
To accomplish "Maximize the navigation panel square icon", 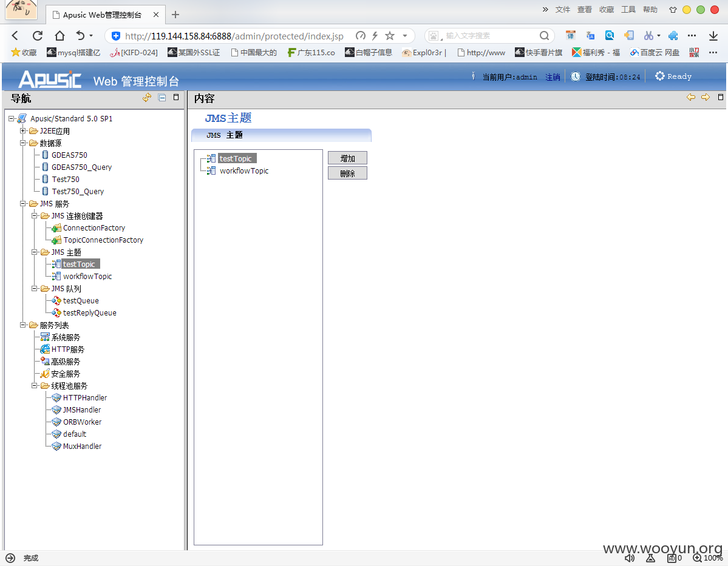I will click(176, 98).
